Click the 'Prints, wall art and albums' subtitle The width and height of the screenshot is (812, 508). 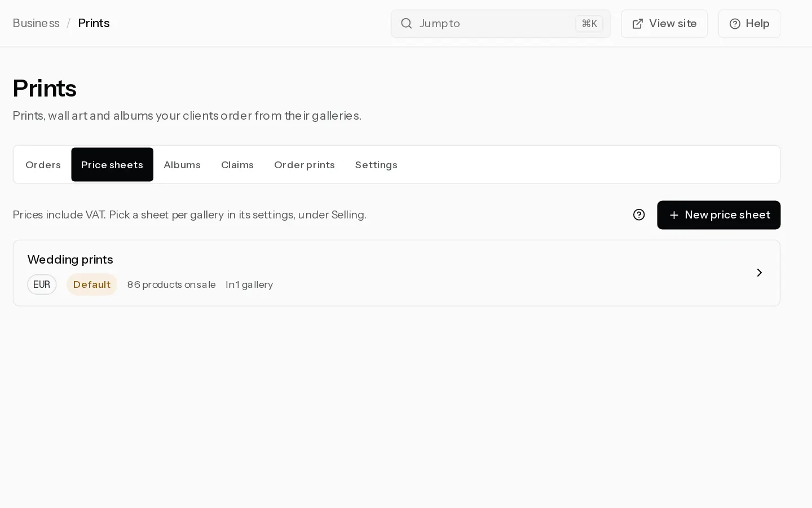pyautogui.click(x=187, y=116)
